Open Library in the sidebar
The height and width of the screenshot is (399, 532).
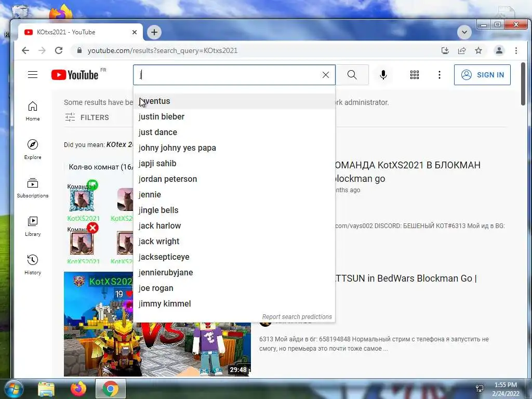pos(33,227)
